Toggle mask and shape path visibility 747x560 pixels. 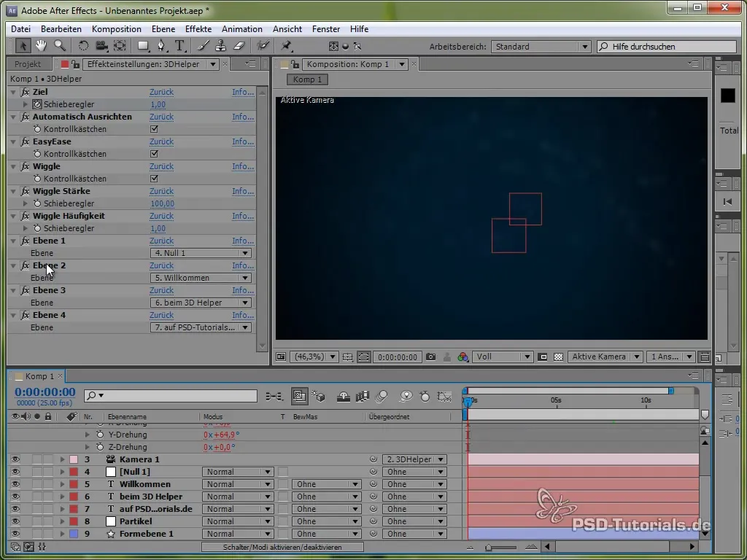pos(363,357)
